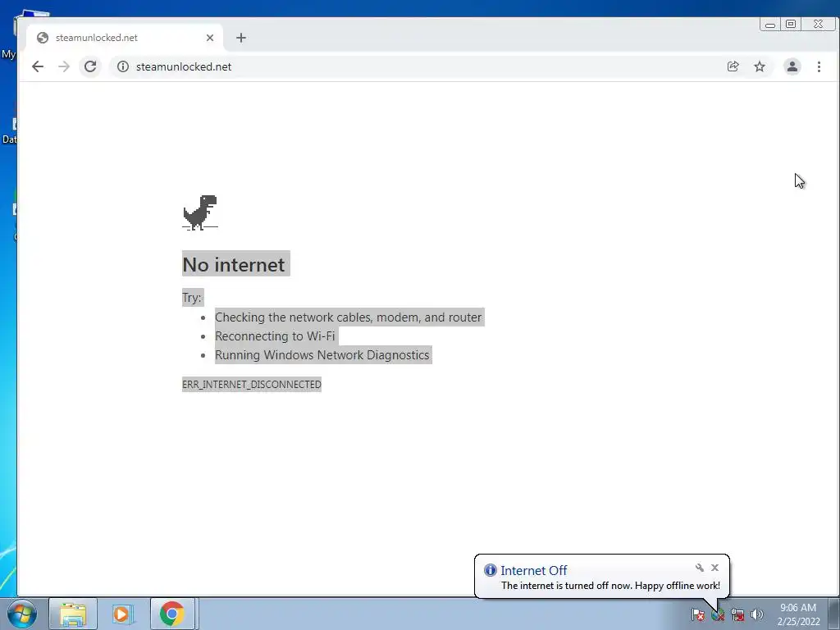The height and width of the screenshot is (630, 840).
Task: Click the Show desktop strip
Action: coord(834,614)
